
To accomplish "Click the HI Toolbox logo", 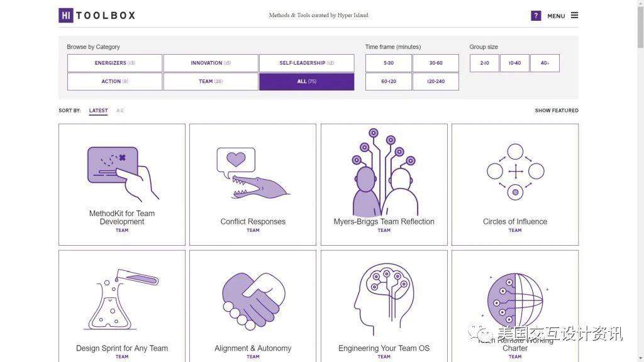I will point(97,16).
